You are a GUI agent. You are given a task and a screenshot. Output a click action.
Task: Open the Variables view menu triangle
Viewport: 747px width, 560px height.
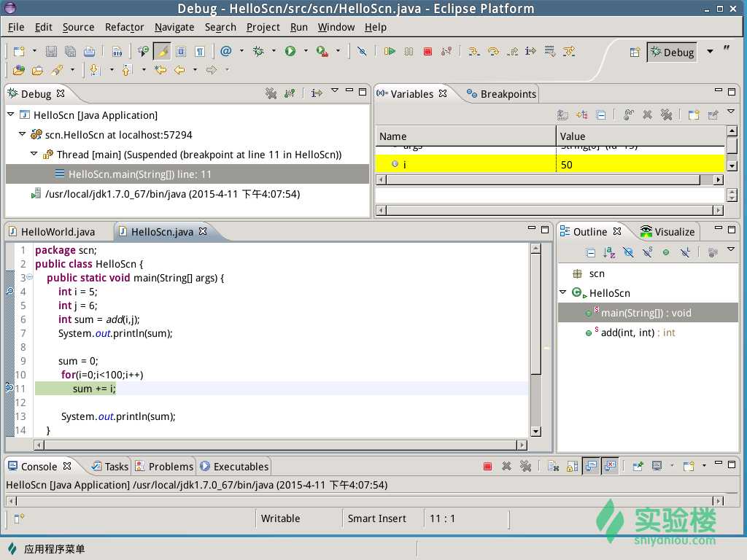[x=731, y=112]
